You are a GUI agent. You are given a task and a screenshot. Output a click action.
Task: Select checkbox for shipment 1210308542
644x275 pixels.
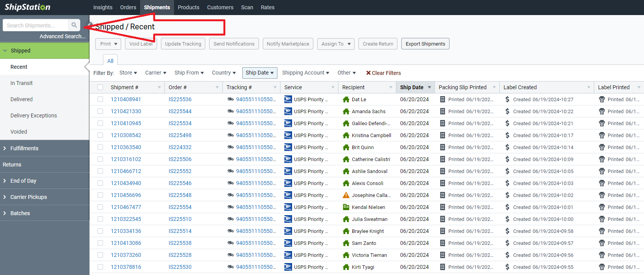click(x=100, y=135)
